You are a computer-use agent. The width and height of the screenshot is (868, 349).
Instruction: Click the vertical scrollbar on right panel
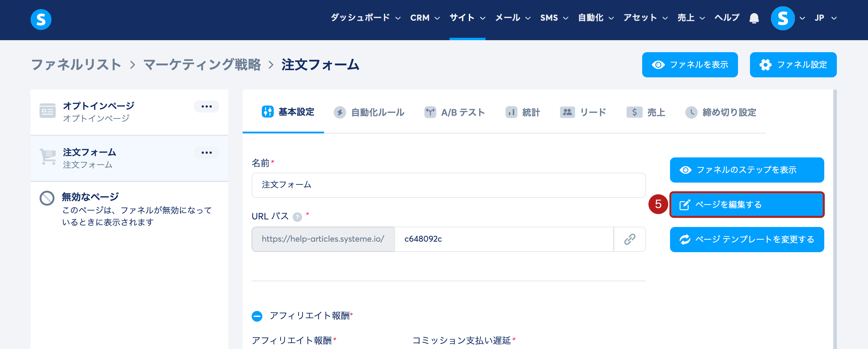[835, 219]
